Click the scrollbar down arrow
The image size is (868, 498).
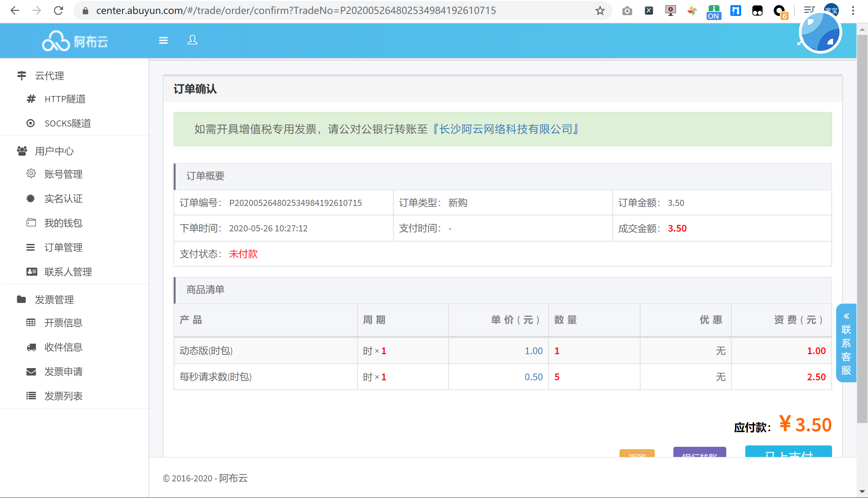862,492
